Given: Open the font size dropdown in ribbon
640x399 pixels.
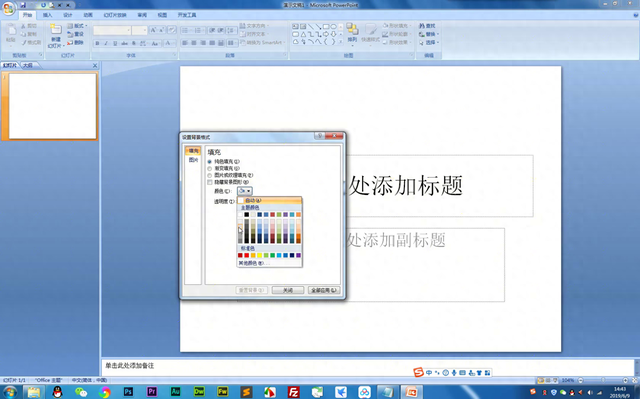Looking at the screenshot, I should tap(139, 30).
